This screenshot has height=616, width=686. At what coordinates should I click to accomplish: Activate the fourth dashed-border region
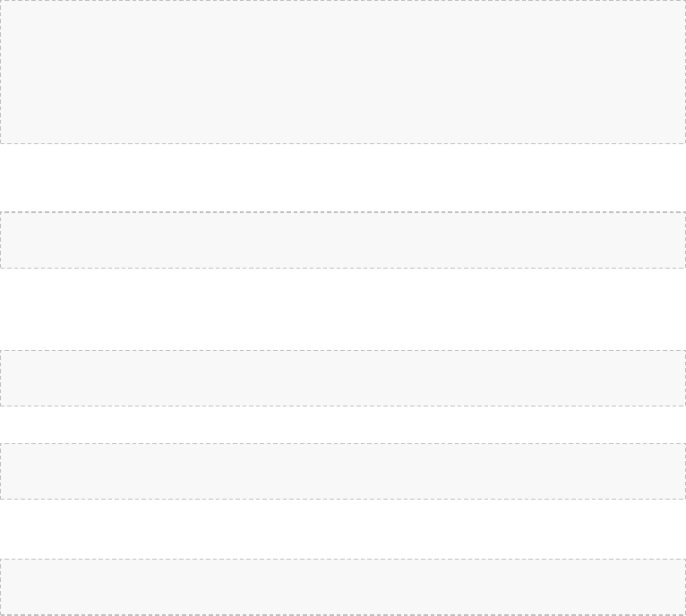point(343,471)
